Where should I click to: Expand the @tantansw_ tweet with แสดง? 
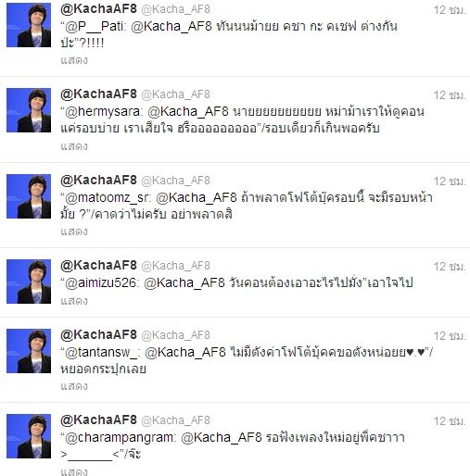point(74,386)
